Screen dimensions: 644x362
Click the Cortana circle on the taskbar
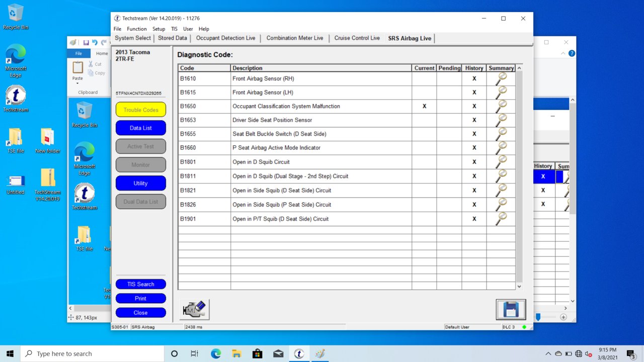click(x=174, y=353)
